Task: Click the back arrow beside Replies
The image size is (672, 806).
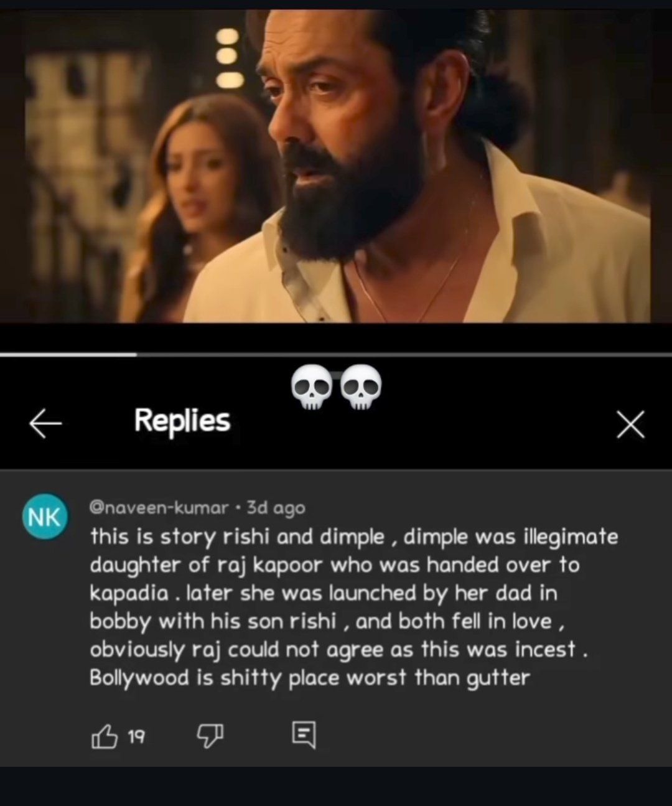Action: point(45,424)
